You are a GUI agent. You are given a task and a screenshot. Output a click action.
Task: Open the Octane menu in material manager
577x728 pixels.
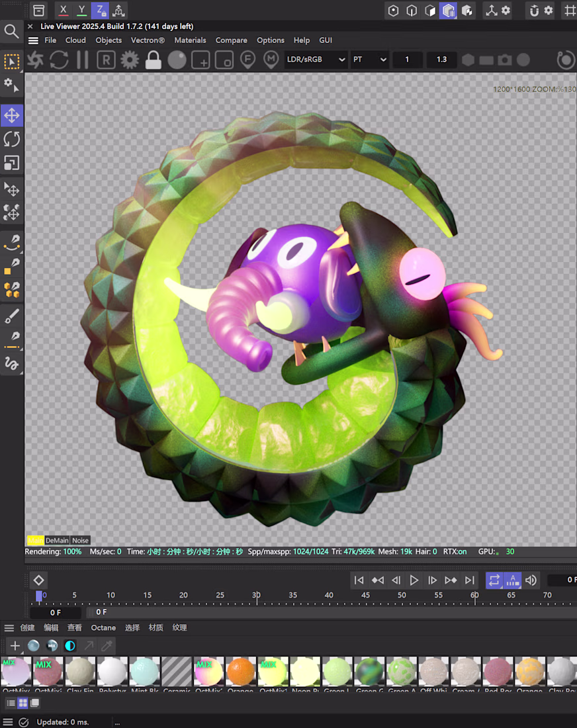[x=103, y=627]
